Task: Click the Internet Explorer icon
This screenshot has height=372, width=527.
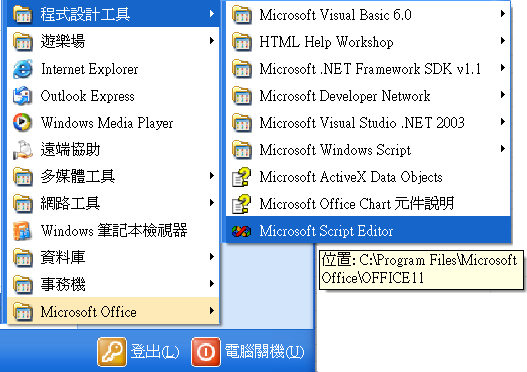Action: click(x=23, y=69)
